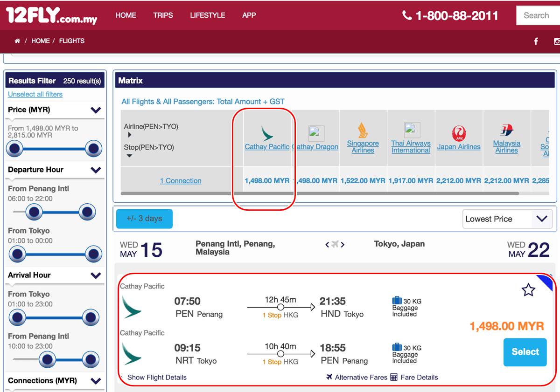Collapse the Departure Hour filter

pyautogui.click(x=96, y=170)
